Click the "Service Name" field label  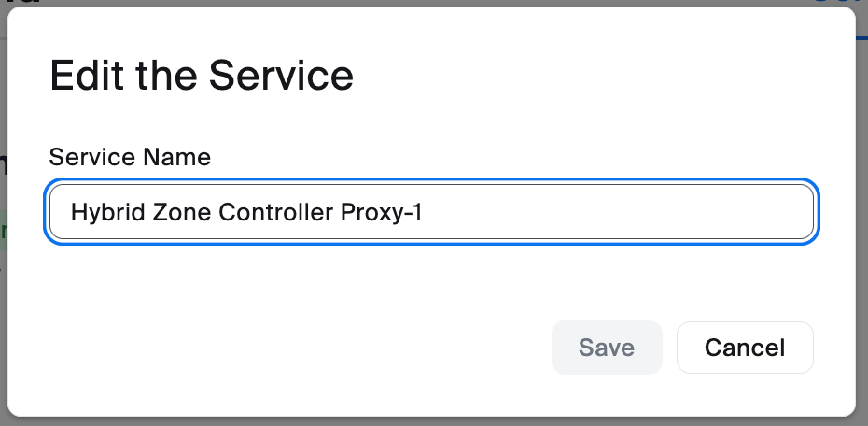click(130, 156)
